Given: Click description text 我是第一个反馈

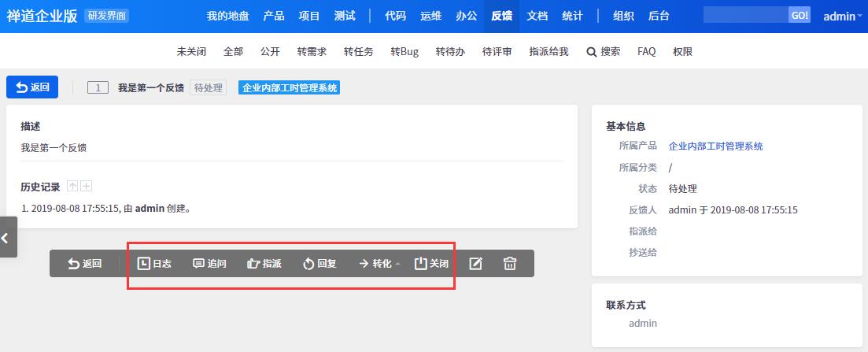Looking at the screenshot, I should tap(54, 148).
